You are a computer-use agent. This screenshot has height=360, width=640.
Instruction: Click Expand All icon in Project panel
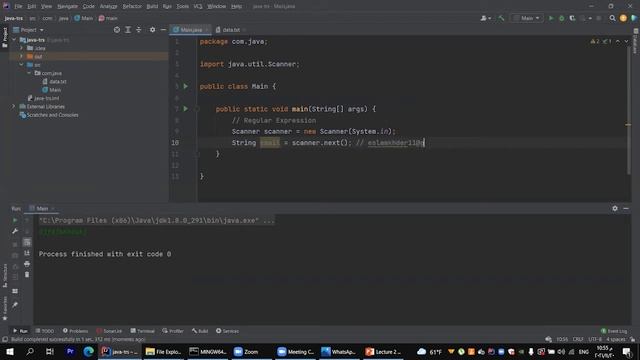tap(128, 30)
